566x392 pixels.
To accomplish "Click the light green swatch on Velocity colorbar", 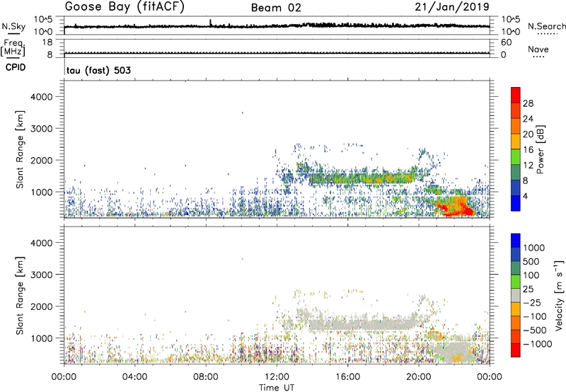I will (x=516, y=282).
